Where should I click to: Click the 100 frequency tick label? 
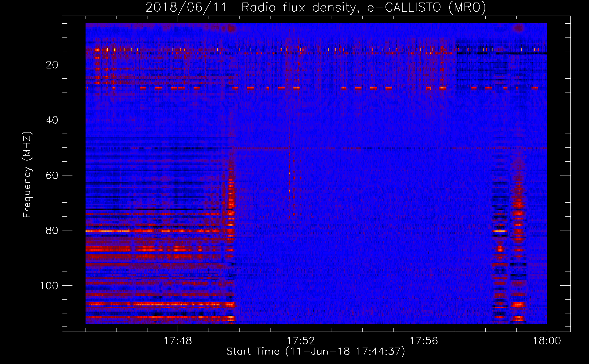point(49,286)
